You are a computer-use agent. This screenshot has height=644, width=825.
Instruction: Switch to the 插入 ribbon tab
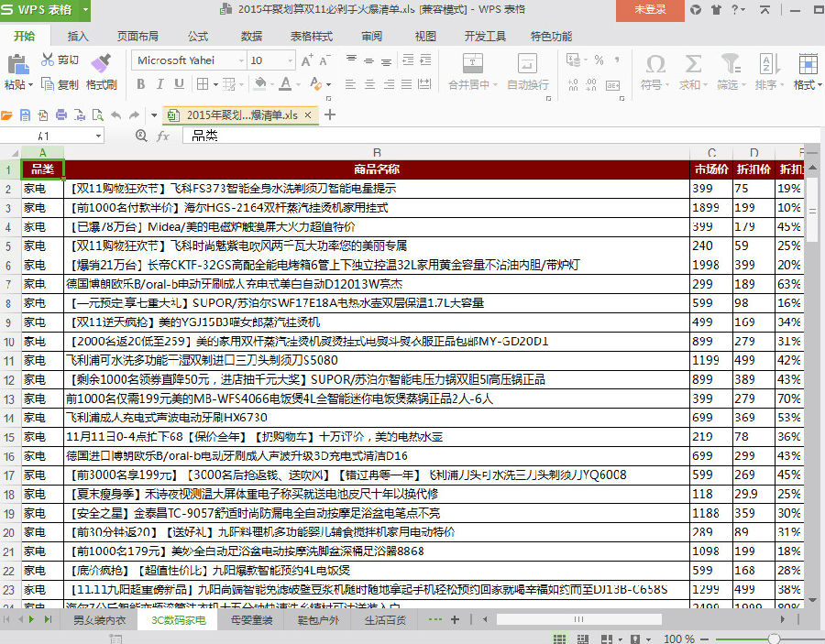tap(78, 37)
